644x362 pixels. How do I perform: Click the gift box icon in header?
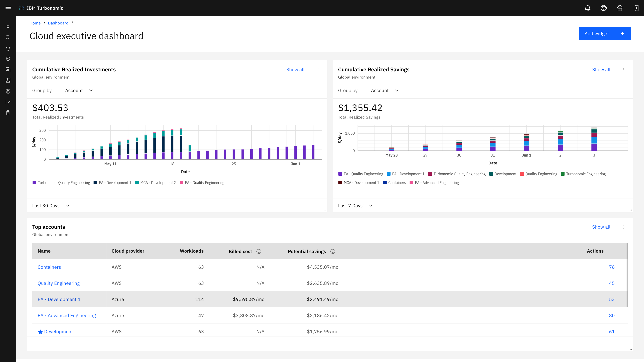620,8
